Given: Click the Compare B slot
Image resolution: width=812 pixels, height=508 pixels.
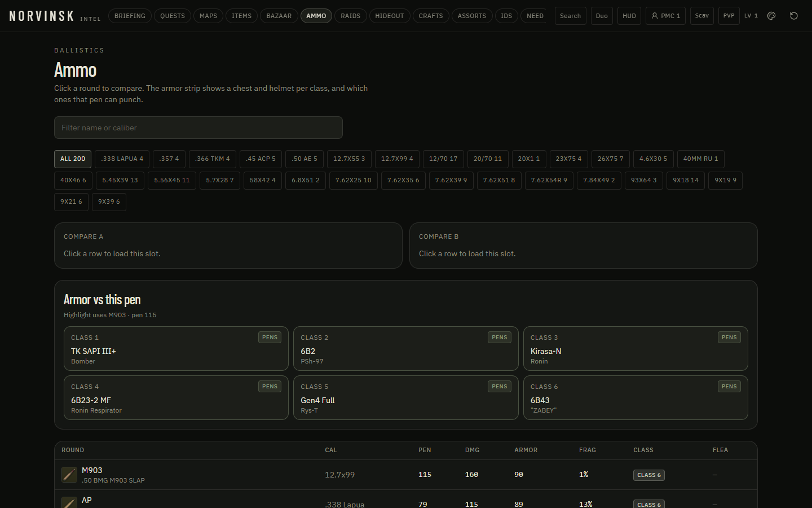Looking at the screenshot, I should point(584,246).
